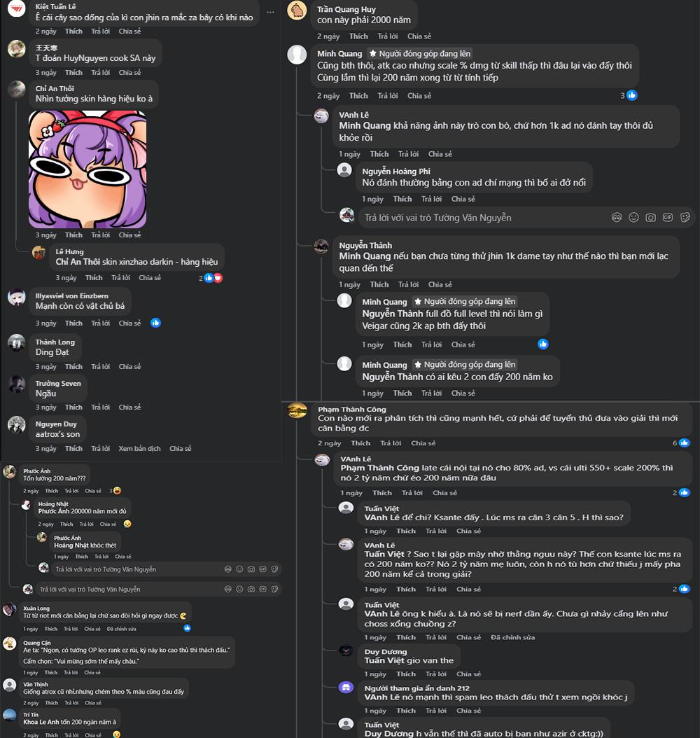700x738 pixels.
Task: Open GIF picker in reply box below Nguyễn Hoàng Phi
Action: [x=668, y=218]
